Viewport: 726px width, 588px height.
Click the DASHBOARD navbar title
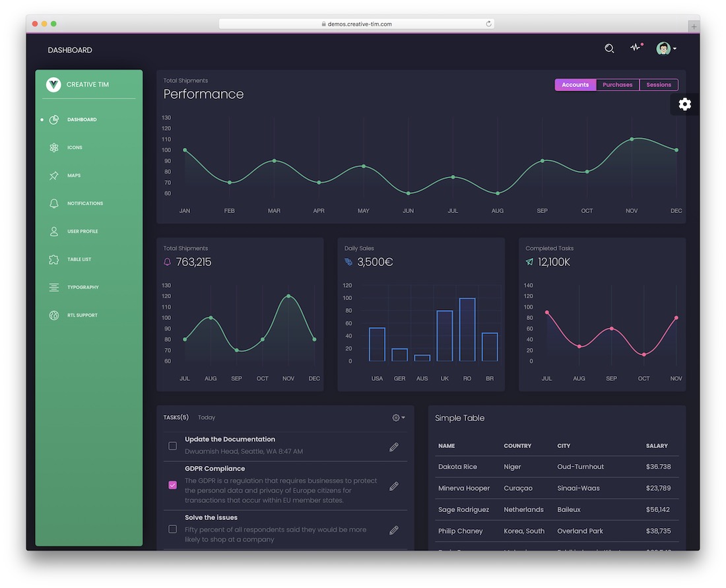70,50
